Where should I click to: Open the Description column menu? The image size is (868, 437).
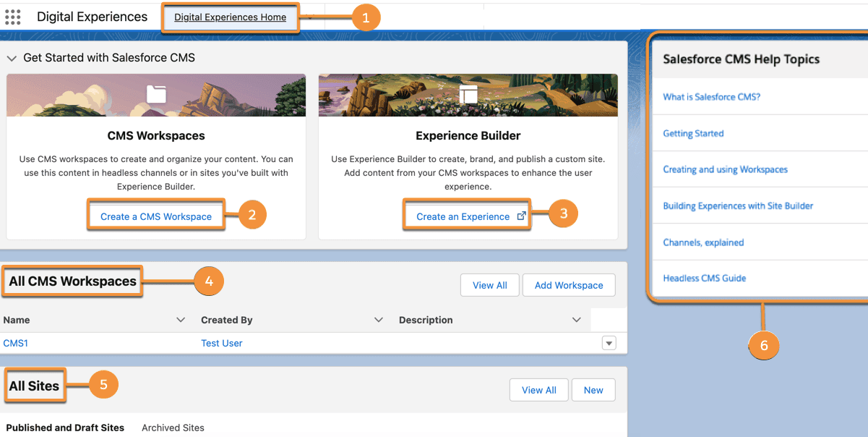coord(576,320)
